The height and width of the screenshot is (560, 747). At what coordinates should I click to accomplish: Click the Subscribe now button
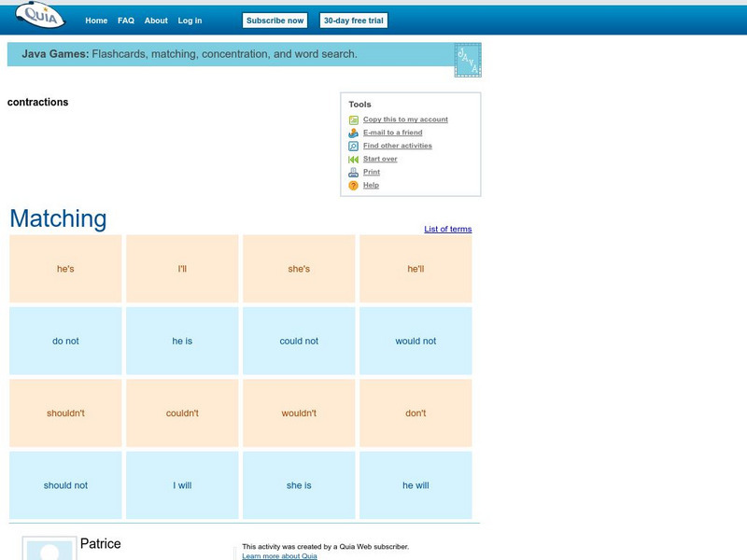pyautogui.click(x=274, y=20)
